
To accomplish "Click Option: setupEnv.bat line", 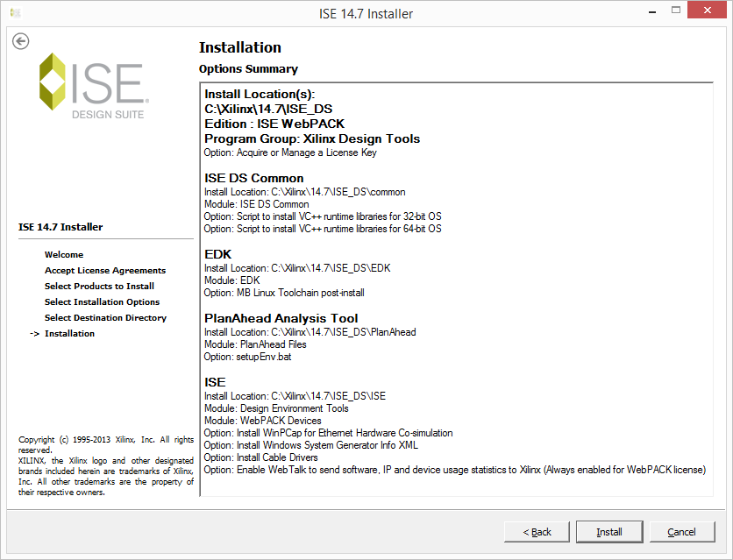I will [x=248, y=357].
